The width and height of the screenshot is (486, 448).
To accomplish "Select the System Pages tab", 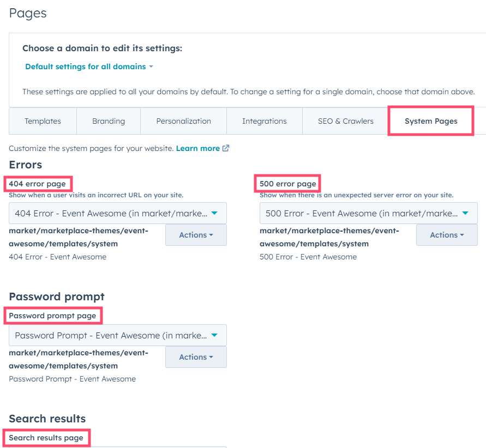I will pyautogui.click(x=431, y=121).
